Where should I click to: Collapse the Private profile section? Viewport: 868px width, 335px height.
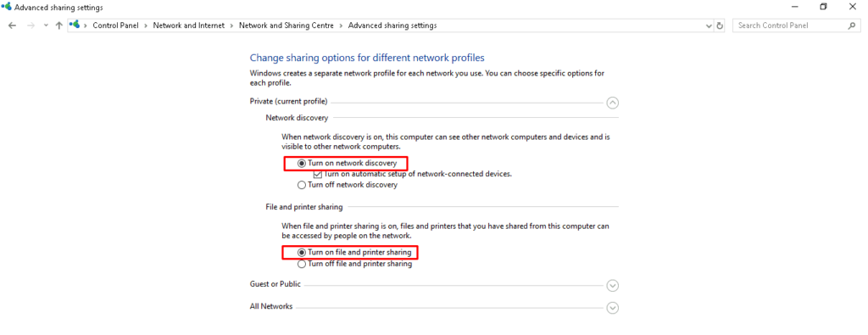click(x=612, y=103)
